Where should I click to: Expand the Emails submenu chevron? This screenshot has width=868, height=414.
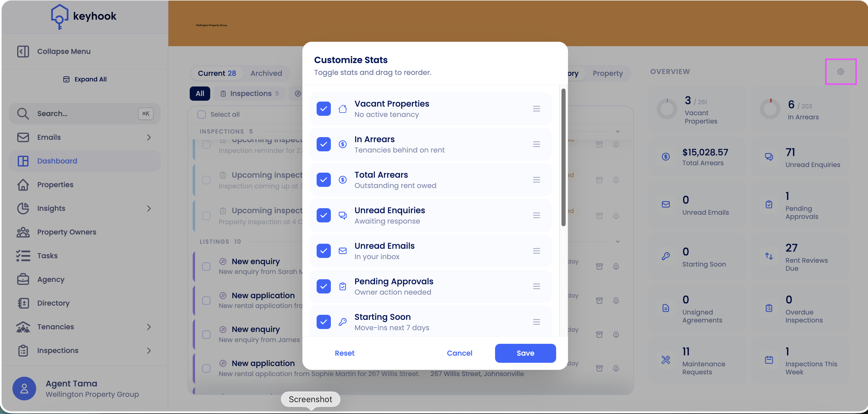click(149, 137)
